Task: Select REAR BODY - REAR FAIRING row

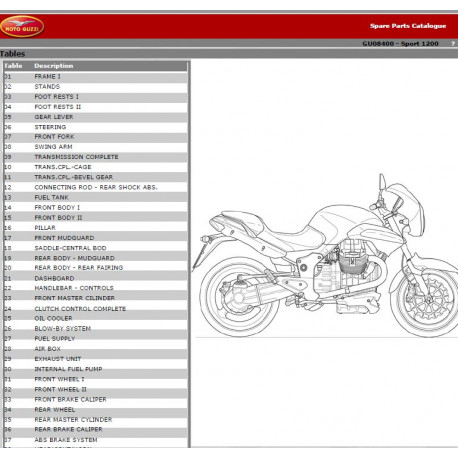Action: tap(96, 268)
